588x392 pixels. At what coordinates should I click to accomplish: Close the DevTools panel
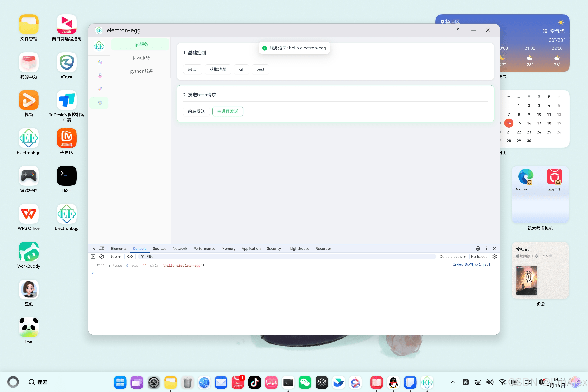(494, 248)
